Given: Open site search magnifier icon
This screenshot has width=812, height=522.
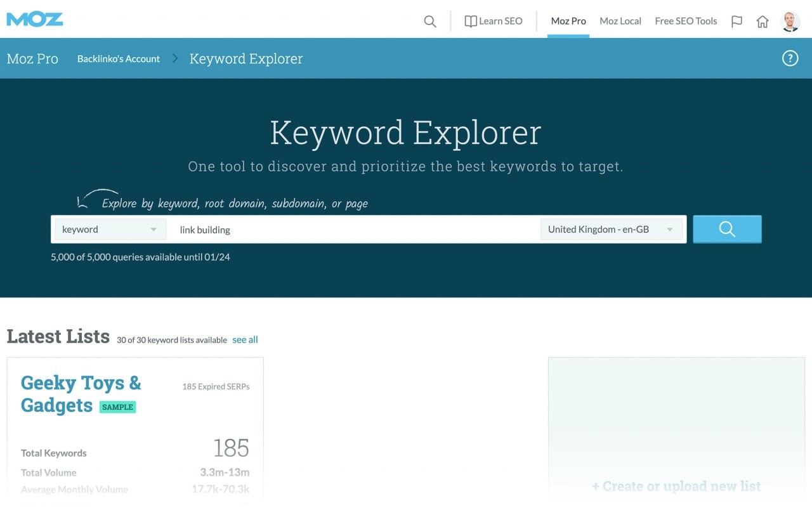Looking at the screenshot, I should pyautogui.click(x=430, y=22).
